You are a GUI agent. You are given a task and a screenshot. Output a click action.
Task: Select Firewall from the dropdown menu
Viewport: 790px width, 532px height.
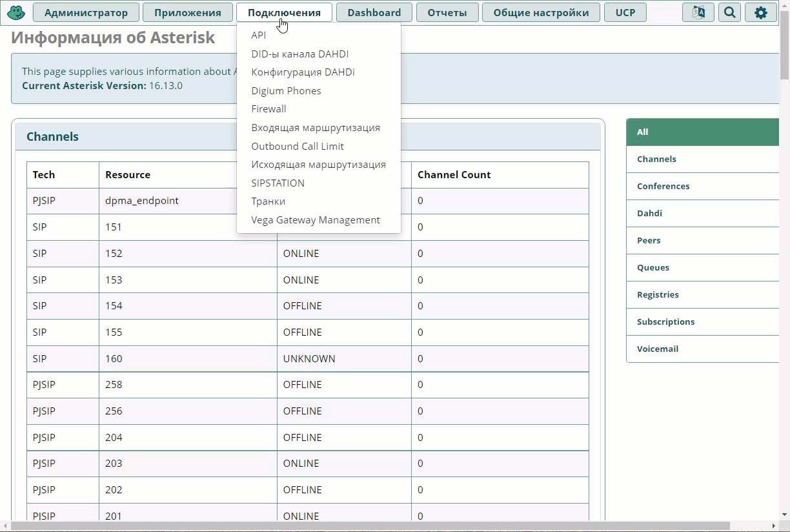pyautogui.click(x=268, y=109)
